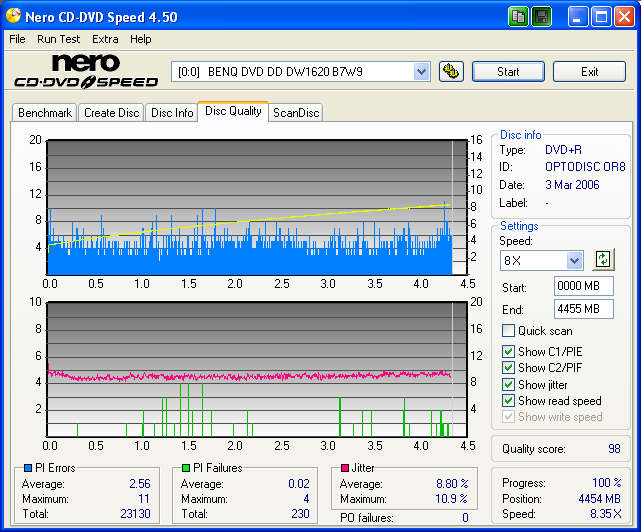Minimize the Nero CD-DVD Speed window
This screenshot has height=532, width=641.
pos(578,17)
